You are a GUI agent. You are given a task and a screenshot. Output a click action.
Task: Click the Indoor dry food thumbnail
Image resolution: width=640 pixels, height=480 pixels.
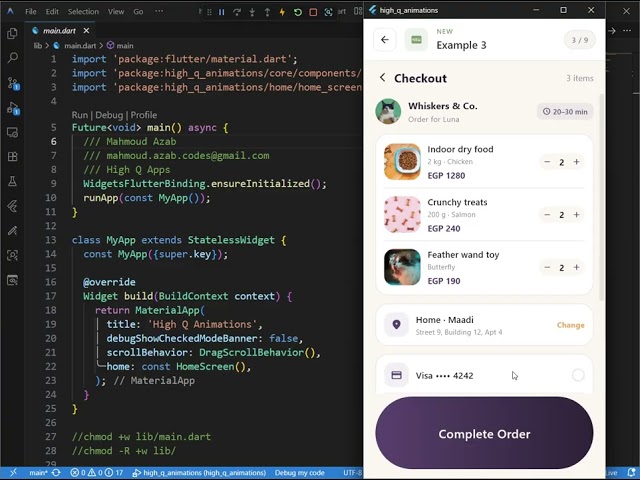tap(402, 162)
